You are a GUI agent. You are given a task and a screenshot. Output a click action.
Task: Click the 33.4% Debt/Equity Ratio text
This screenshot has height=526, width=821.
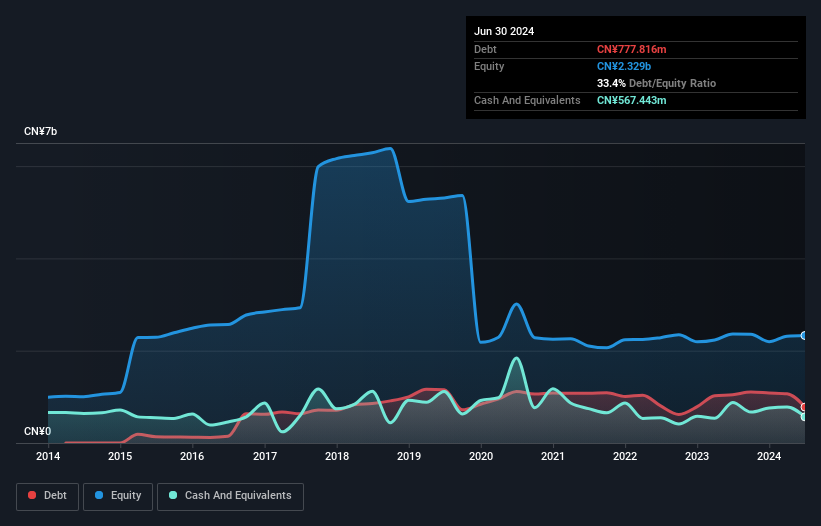tap(657, 83)
